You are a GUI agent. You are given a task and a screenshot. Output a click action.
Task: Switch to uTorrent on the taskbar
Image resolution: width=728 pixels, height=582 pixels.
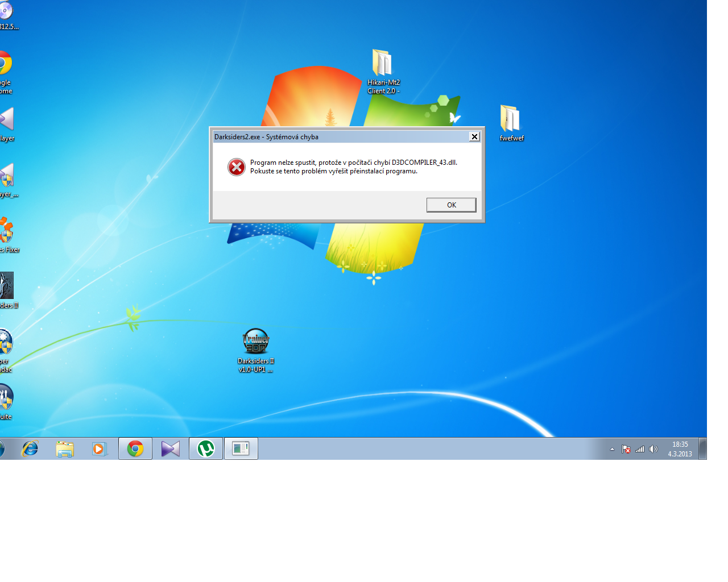(x=206, y=448)
